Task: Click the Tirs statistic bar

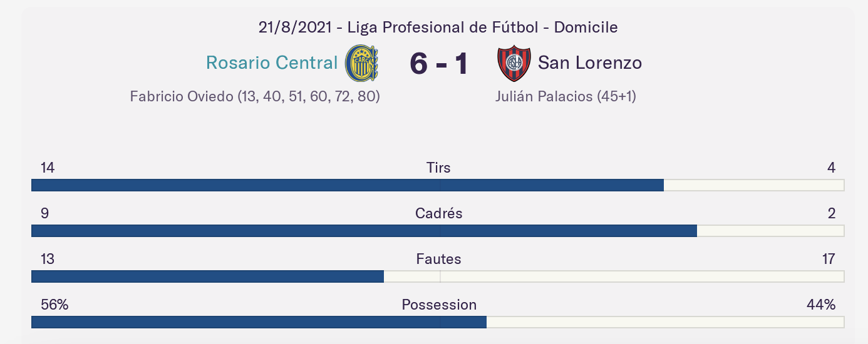Action: 438,185
